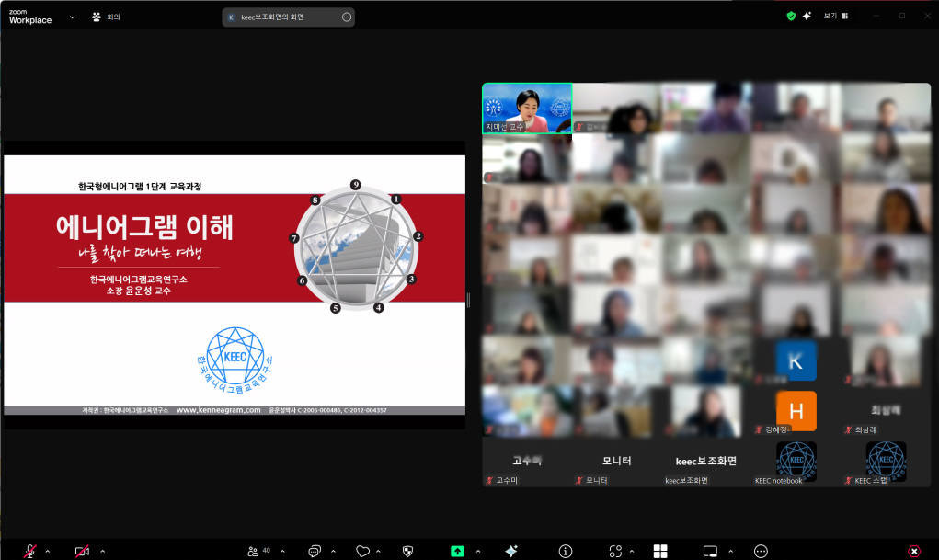Open the apps icon in the toolbar
The width and height of the screenshot is (939, 560).
coord(615,551)
